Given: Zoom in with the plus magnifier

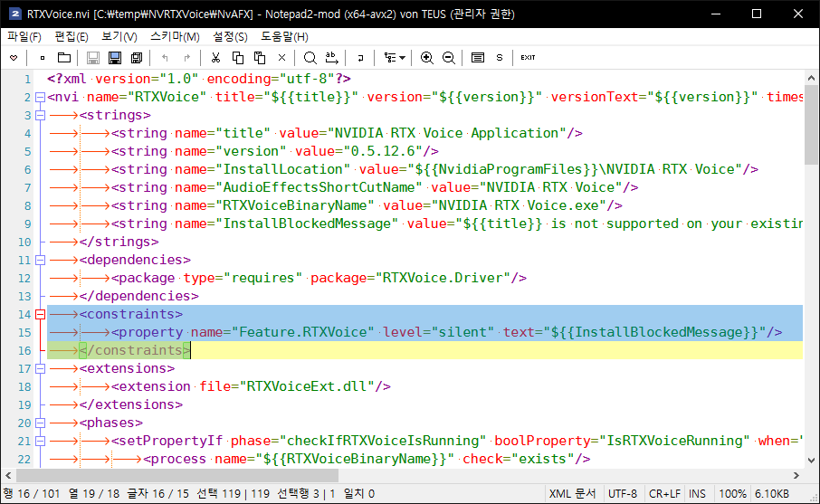Looking at the screenshot, I should [426, 58].
